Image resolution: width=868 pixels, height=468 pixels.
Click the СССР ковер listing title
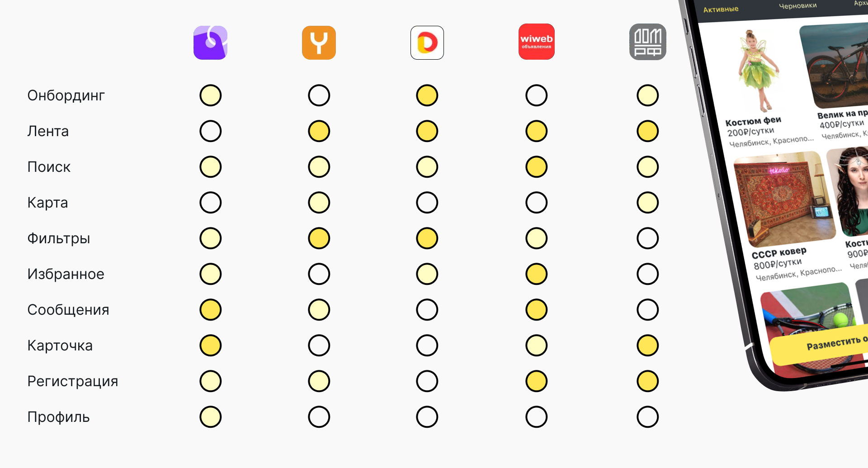pos(778,253)
